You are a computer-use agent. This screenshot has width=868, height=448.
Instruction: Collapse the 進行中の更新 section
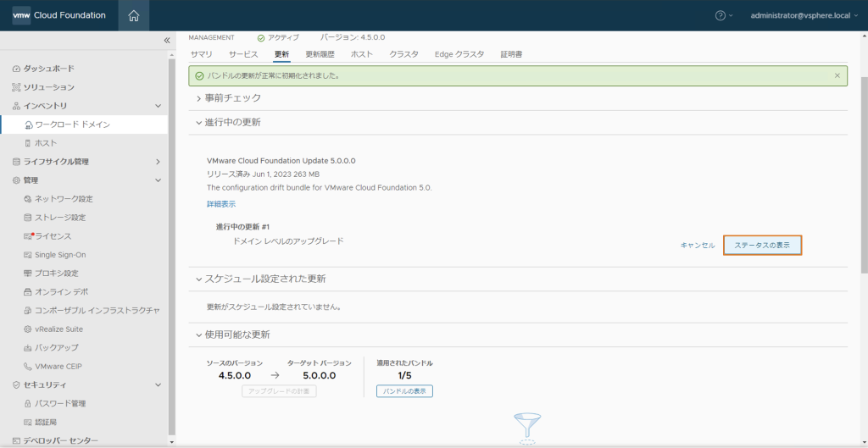click(x=232, y=123)
